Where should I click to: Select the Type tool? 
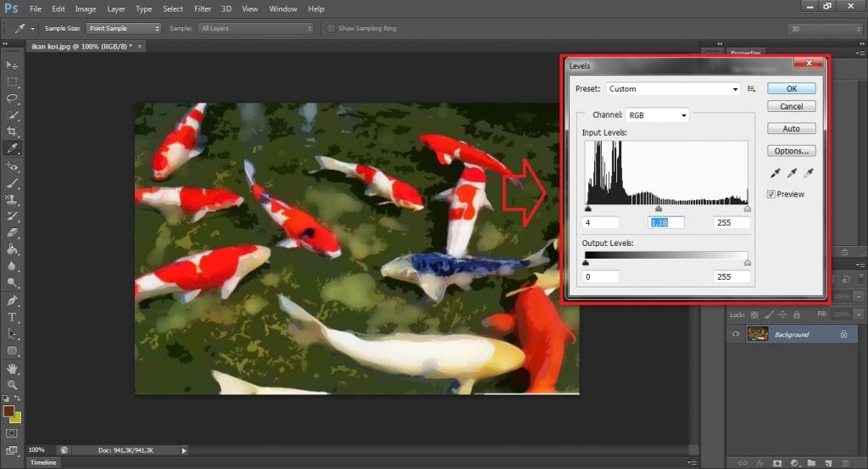click(x=12, y=317)
